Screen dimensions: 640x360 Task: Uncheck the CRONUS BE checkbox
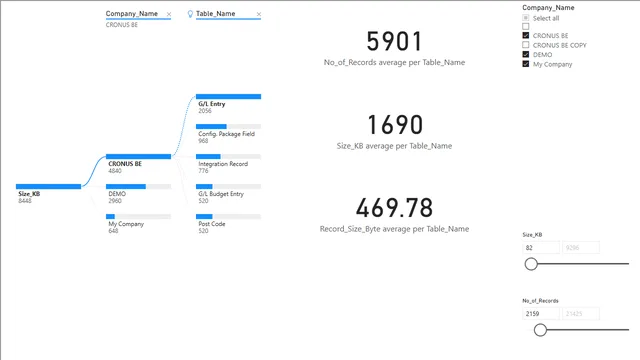(x=526, y=36)
